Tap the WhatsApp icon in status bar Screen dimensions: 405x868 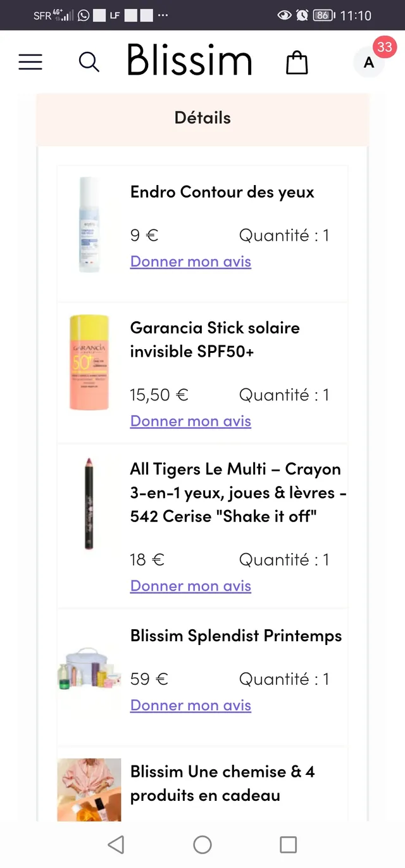pyautogui.click(x=83, y=15)
